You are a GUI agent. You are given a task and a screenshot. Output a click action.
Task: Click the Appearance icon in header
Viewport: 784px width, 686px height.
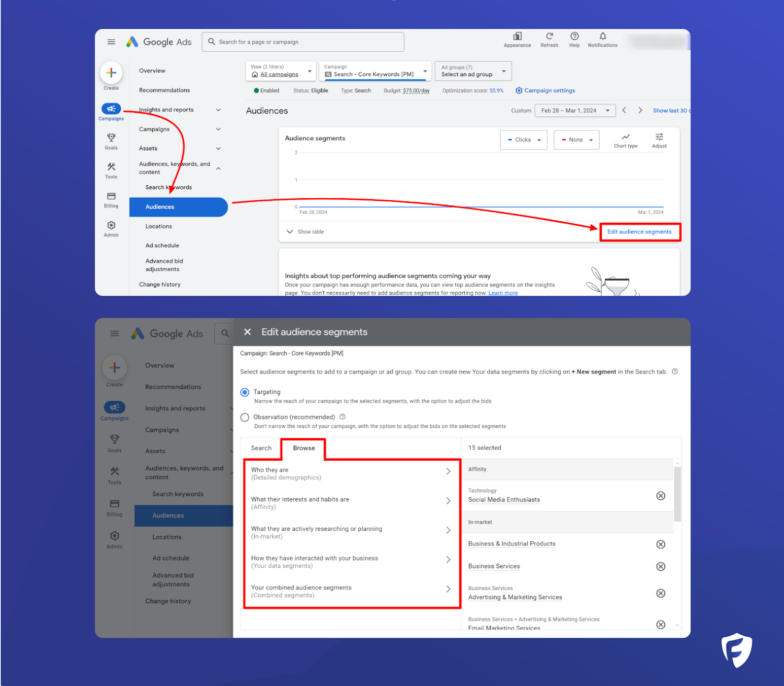point(517,36)
